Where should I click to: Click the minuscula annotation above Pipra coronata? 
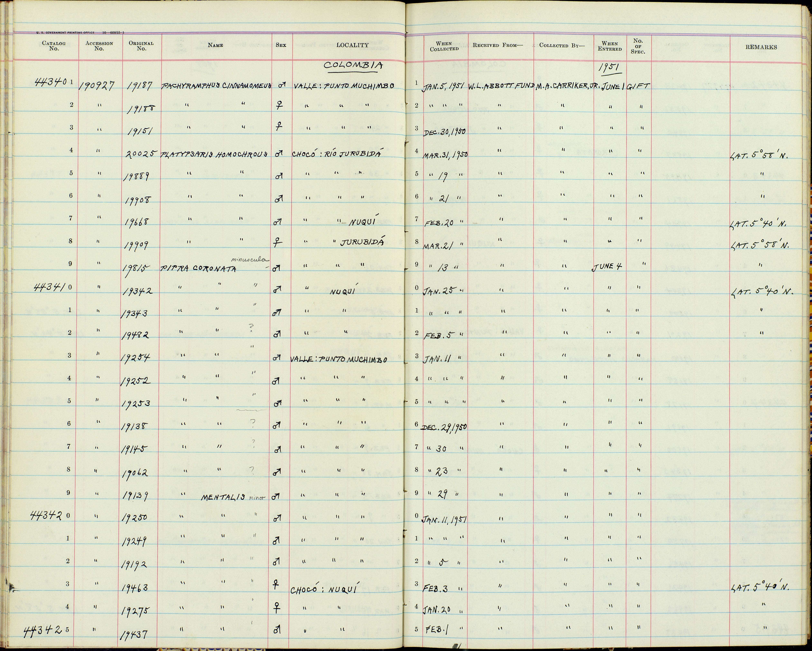tap(250, 259)
